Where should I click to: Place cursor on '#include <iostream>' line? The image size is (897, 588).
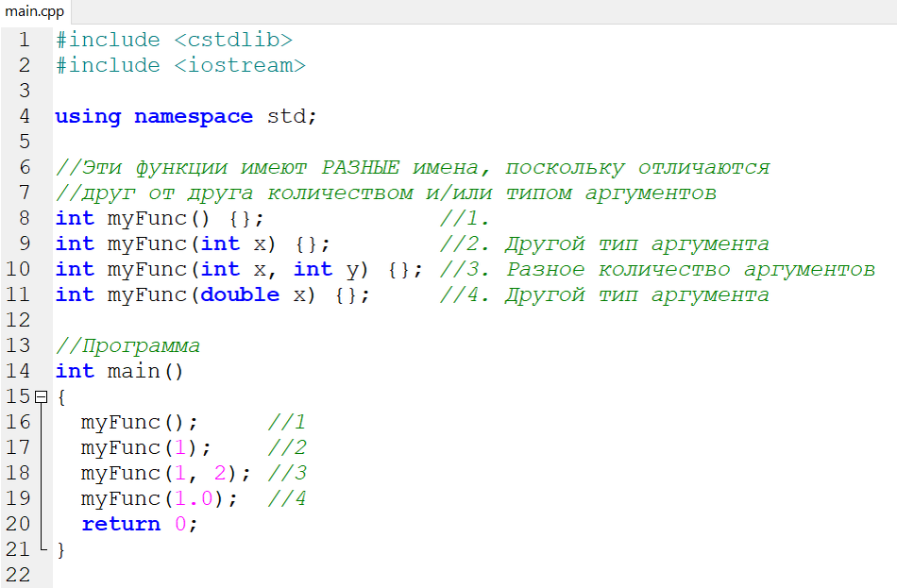[180, 65]
